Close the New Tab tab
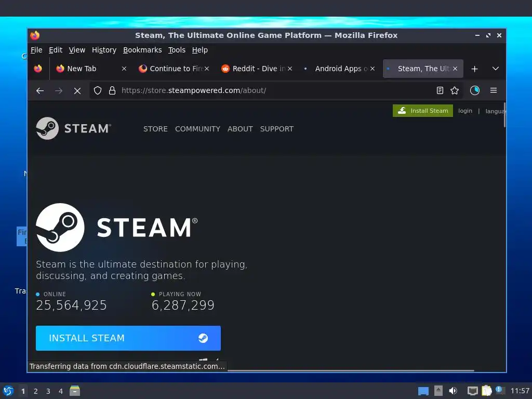 [124, 69]
